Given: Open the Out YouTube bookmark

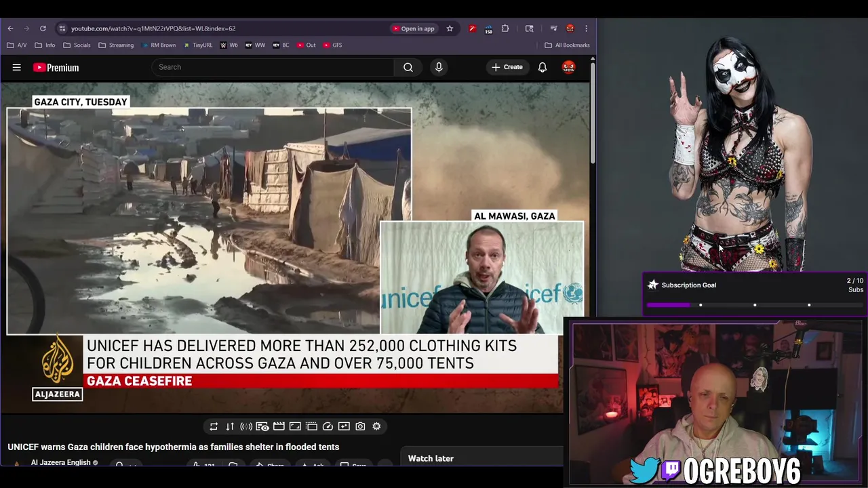Looking at the screenshot, I should pos(306,45).
